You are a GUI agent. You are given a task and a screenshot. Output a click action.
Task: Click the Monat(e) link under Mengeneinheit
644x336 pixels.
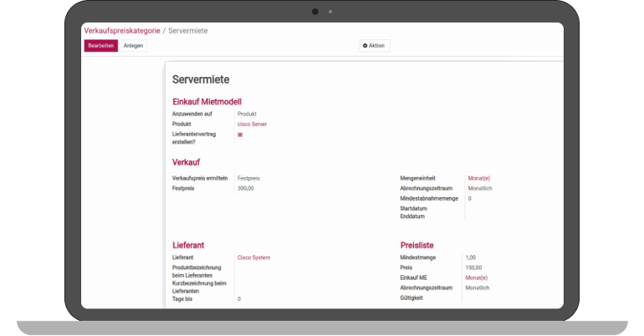click(478, 178)
